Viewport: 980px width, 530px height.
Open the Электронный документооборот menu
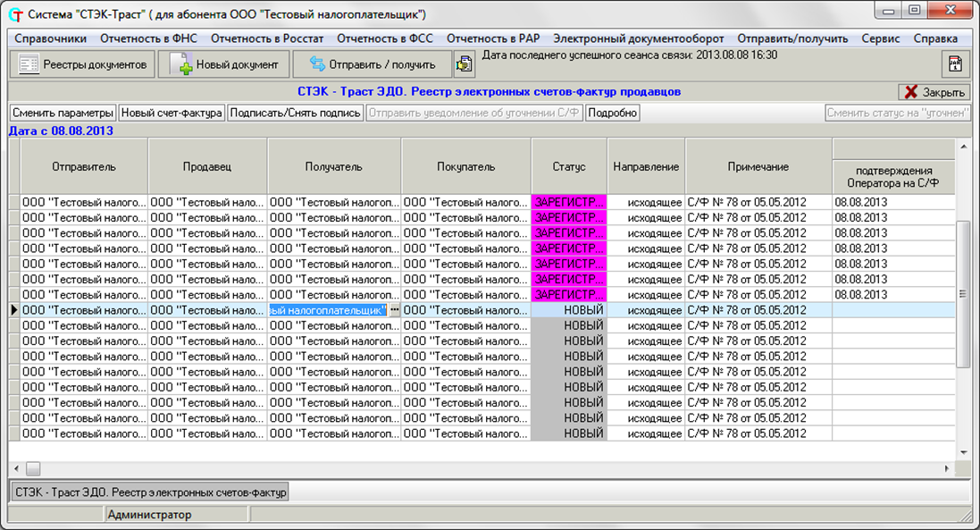[x=638, y=38]
